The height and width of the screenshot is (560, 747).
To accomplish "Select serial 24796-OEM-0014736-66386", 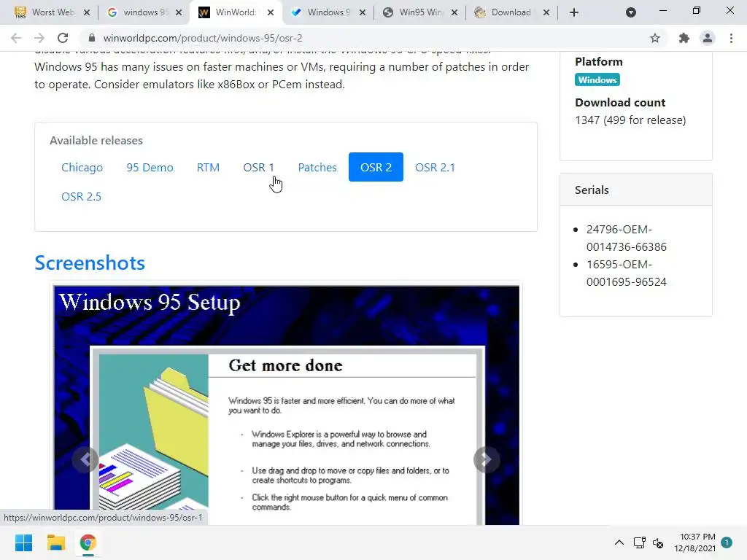I will pos(626,238).
